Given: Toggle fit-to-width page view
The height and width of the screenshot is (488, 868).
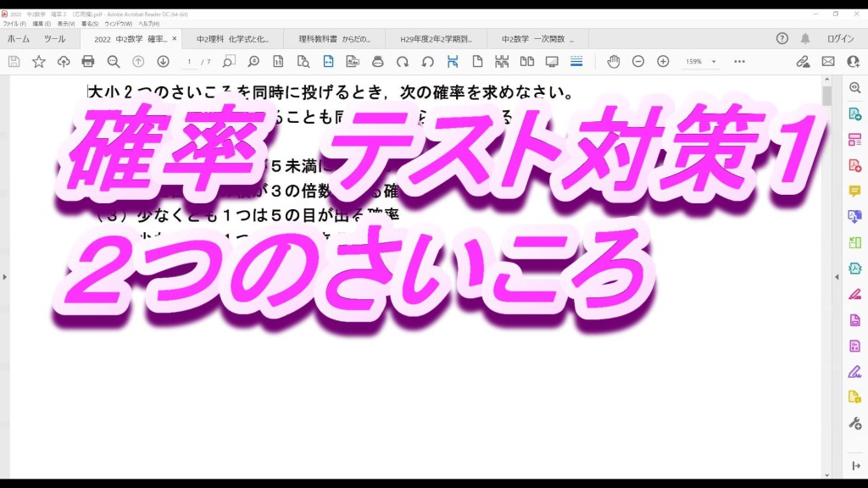Looking at the screenshot, I should click(x=328, y=62).
